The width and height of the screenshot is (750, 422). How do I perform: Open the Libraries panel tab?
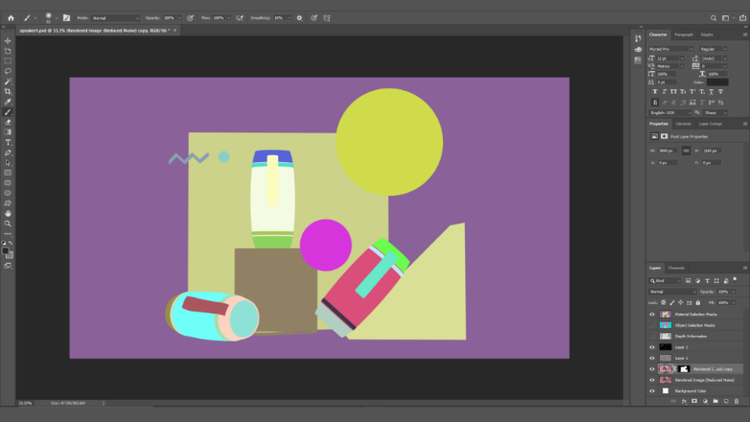coord(683,124)
